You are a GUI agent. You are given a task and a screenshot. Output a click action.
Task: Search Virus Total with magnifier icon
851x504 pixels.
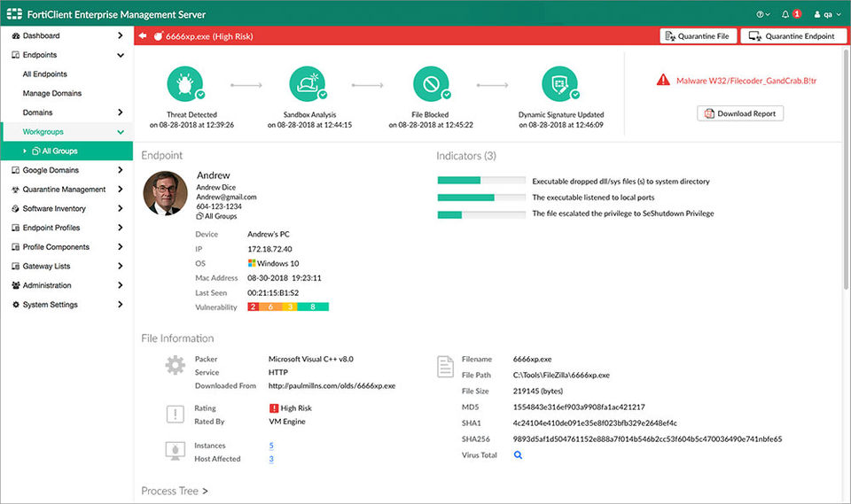[518, 455]
